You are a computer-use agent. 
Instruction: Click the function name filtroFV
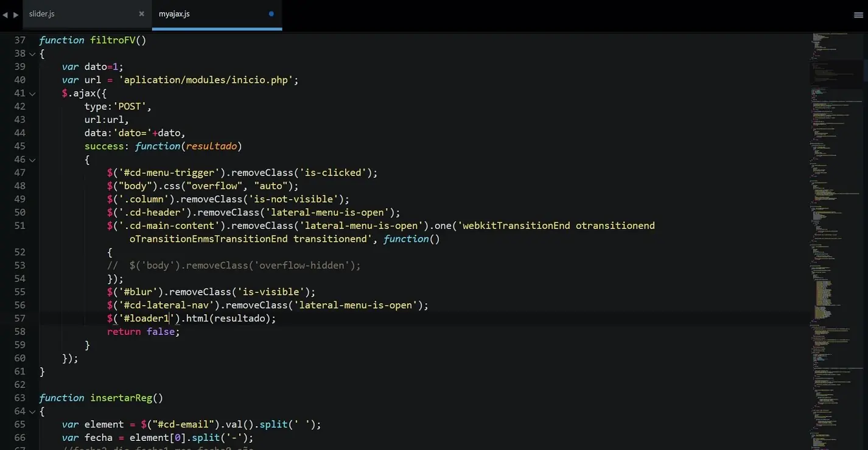pyautogui.click(x=113, y=40)
